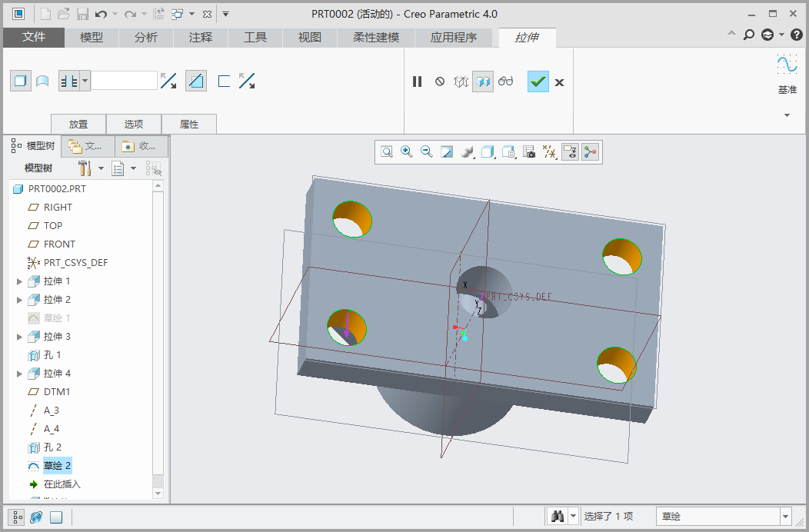The image size is (809, 532).
Task: Click the binoculars search icon in status bar
Action: pos(558,517)
